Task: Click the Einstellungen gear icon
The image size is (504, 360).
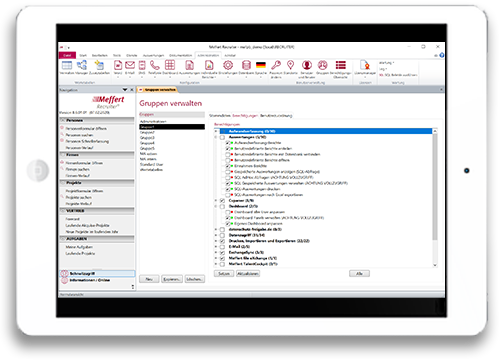Action: [228, 65]
